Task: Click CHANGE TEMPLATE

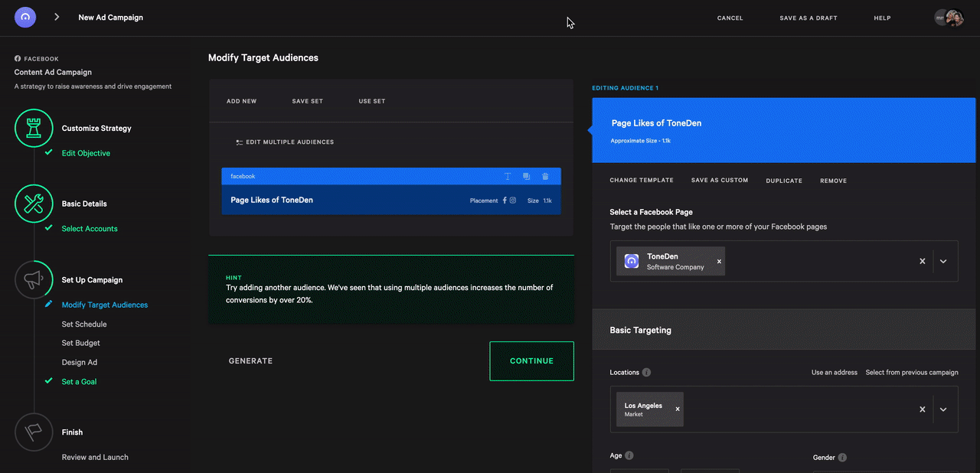Action: tap(642, 181)
